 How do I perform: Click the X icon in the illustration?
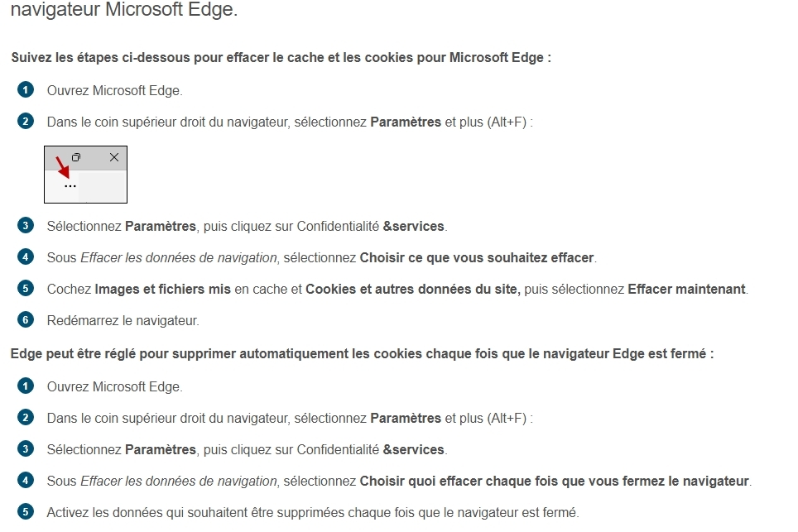click(114, 157)
